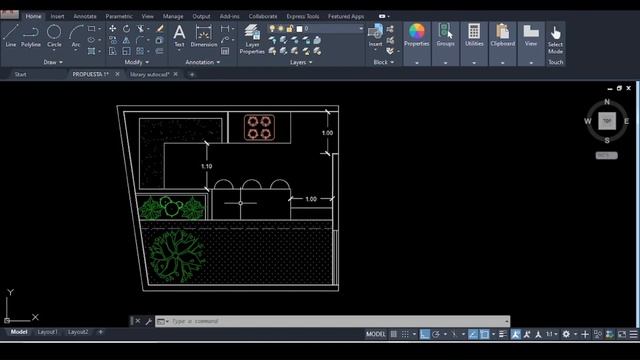Click the TOP face of the ViewCube

point(607,121)
